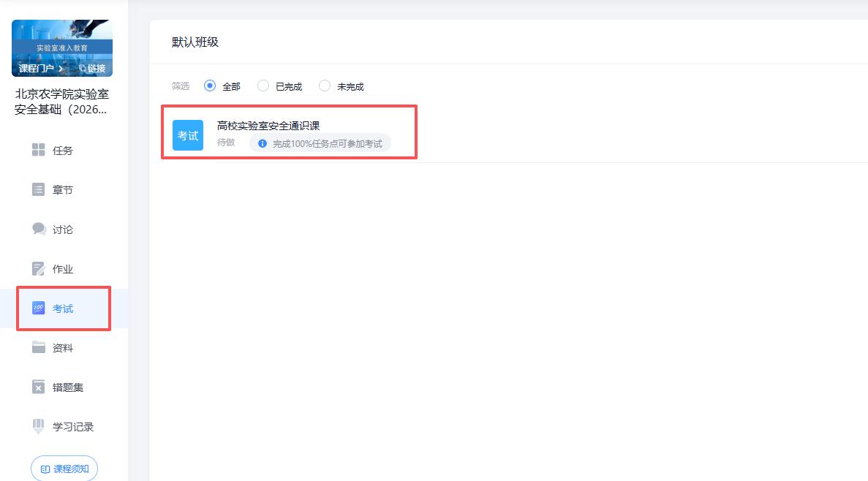Click the 课程须知 button

64,469
